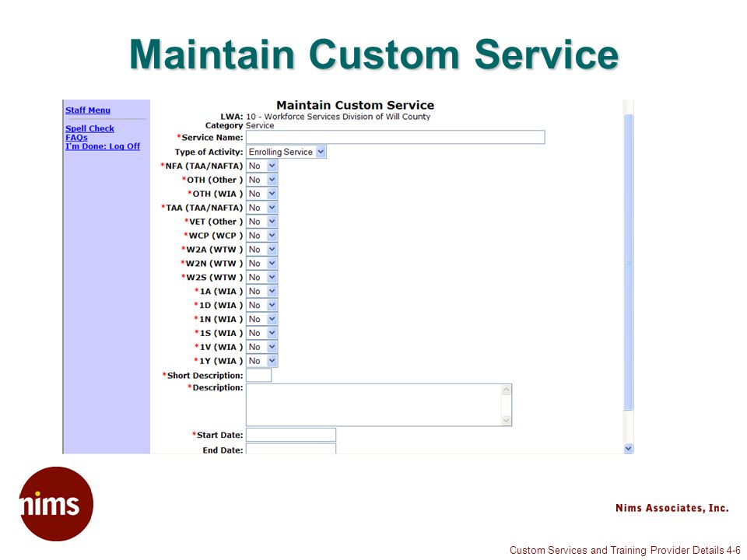
Task: Open the VET (Other) dropdown
Action: 261,222
